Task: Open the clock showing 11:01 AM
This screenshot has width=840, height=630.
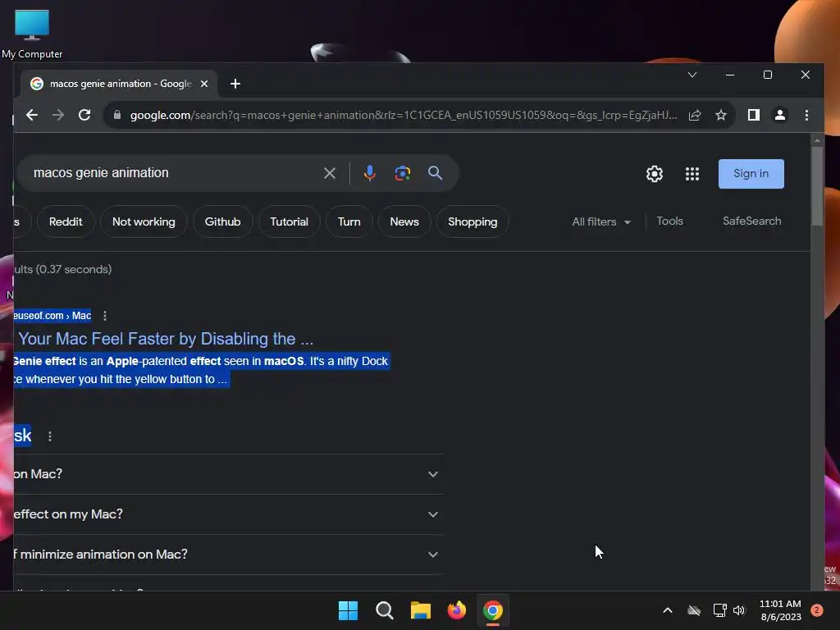Action: pyautogui.click(x=781, y=610)
